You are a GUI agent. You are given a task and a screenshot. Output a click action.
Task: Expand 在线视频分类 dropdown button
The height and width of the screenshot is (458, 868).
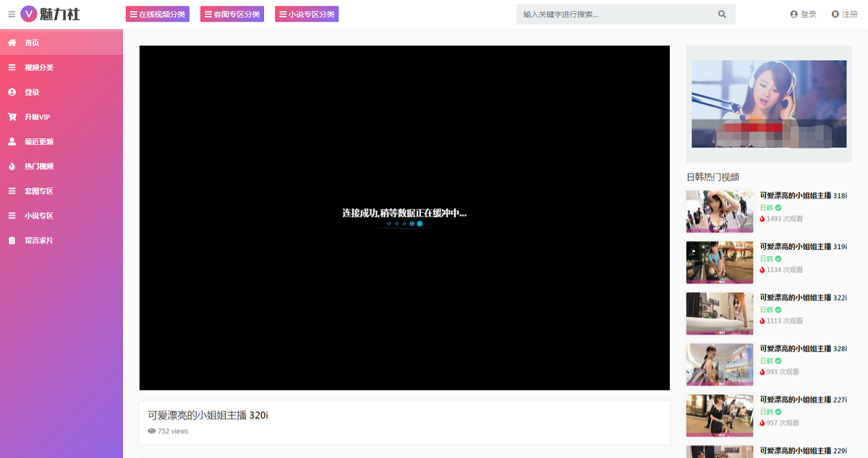coord(158,14)
